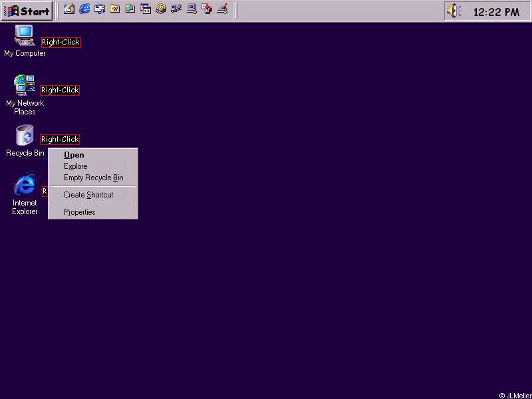Open the Start menu
This screenshot has height=399, width=532.
click(x=27, y=11)
